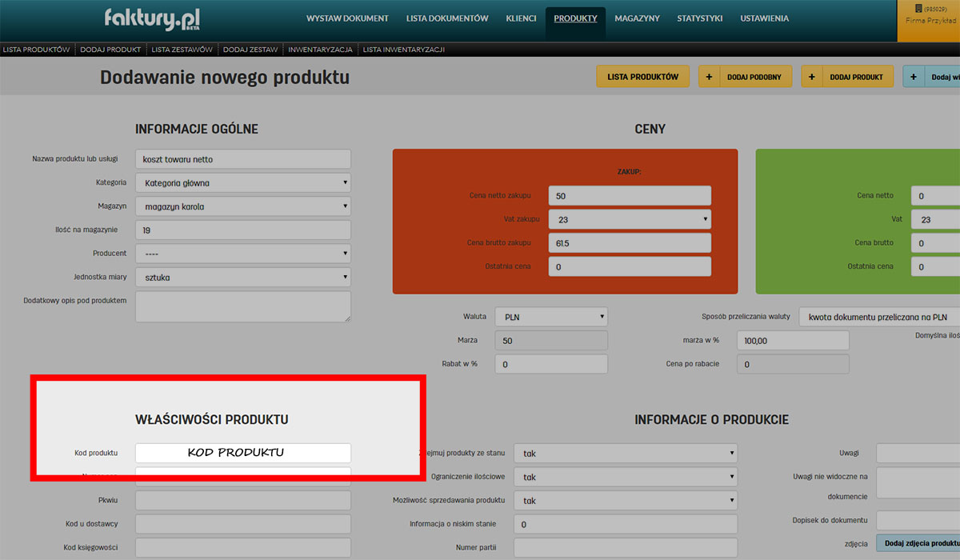Open the Ograniczenie ilościowe dropdown

pos(625,477)
